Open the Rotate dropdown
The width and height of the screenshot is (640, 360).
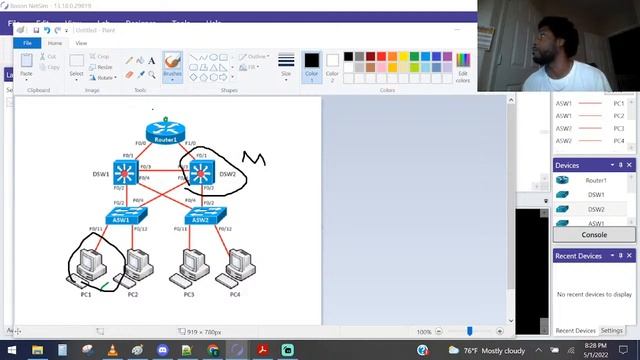(103, 78)
